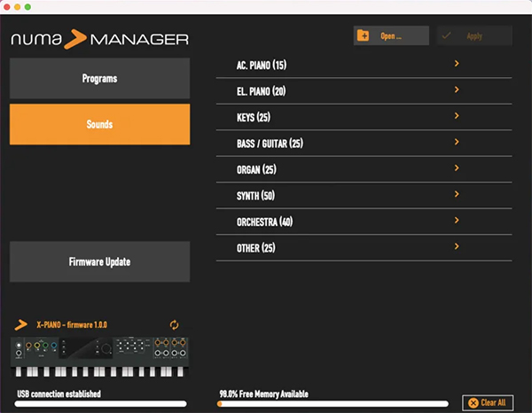The height and width of the screenshot is (413, 532).
Task: Click X-PIANO - firmware 1.0.0 text
Action: [72, 325]
